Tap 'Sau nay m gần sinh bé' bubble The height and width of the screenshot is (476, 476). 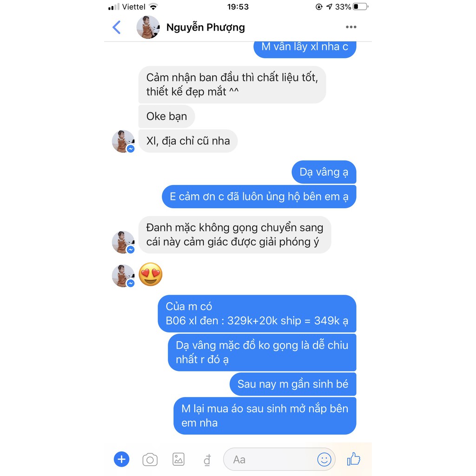pyautogui.click(x=293, y=384)
